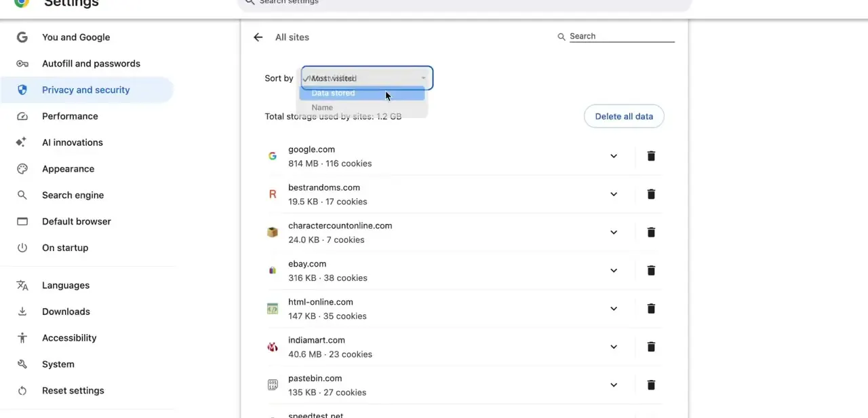
Task: Delete google.com site data with trash icon
Action: tap(651, 156)
